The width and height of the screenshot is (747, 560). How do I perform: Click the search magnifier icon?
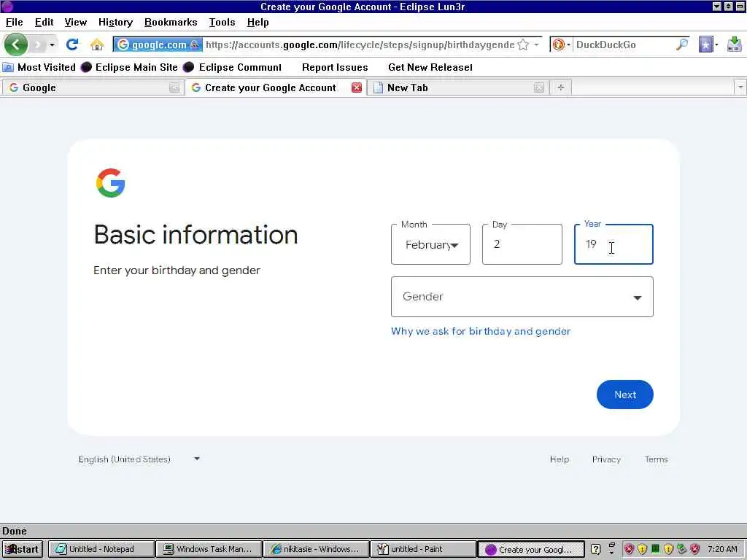(x=682, y=44)
